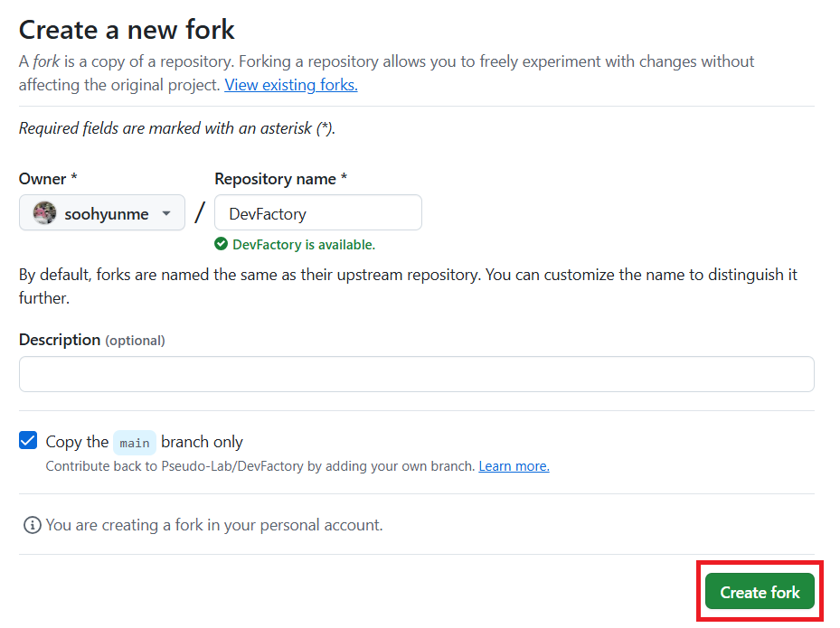Click inside the empty Description text box
This screenshot has height=628, width=840.
pyautogui.click(x=416, y=373)
